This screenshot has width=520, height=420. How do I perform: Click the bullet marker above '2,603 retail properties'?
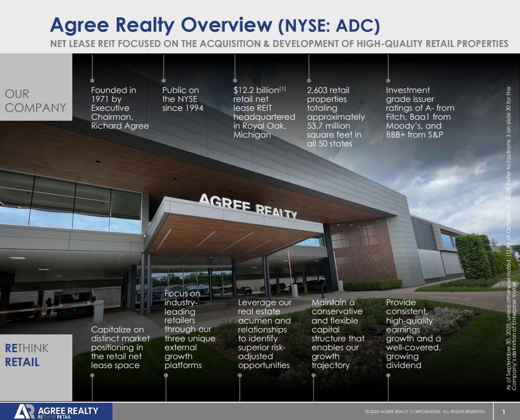(x=309, y=81)
